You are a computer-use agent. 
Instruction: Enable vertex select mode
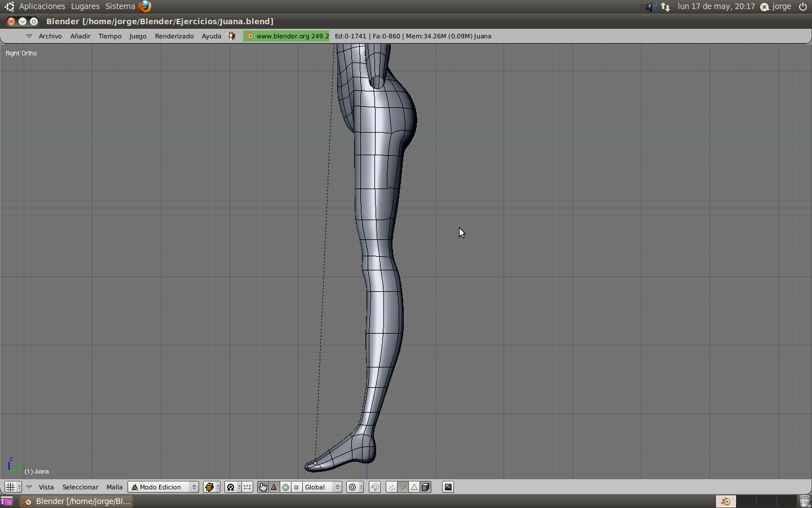[392, 487]
